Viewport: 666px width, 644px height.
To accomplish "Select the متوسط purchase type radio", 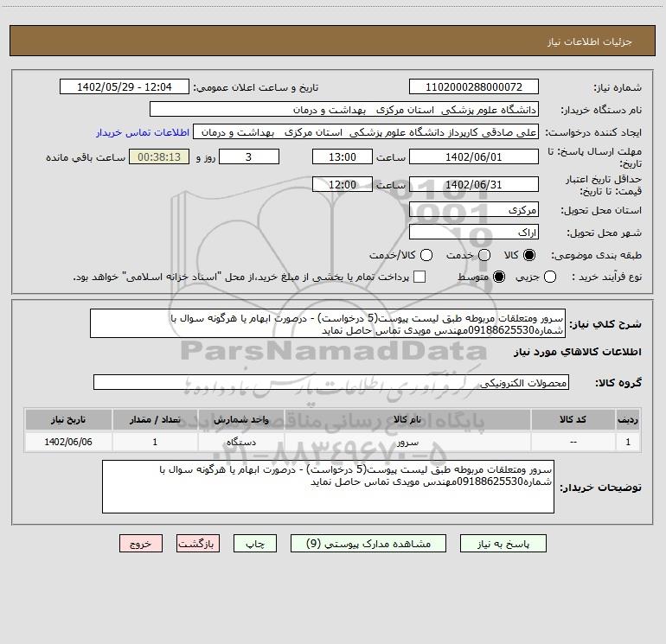I will [x=499, y=277].
